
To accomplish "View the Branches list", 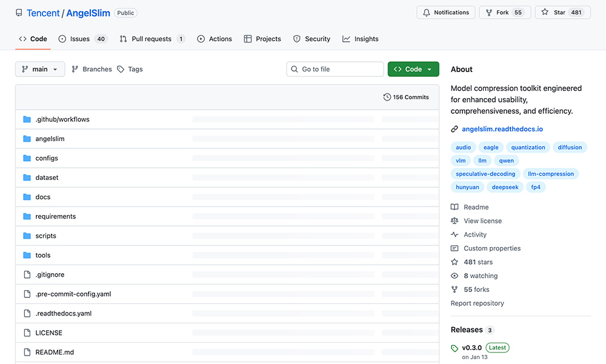I will (x=92, y=69).
